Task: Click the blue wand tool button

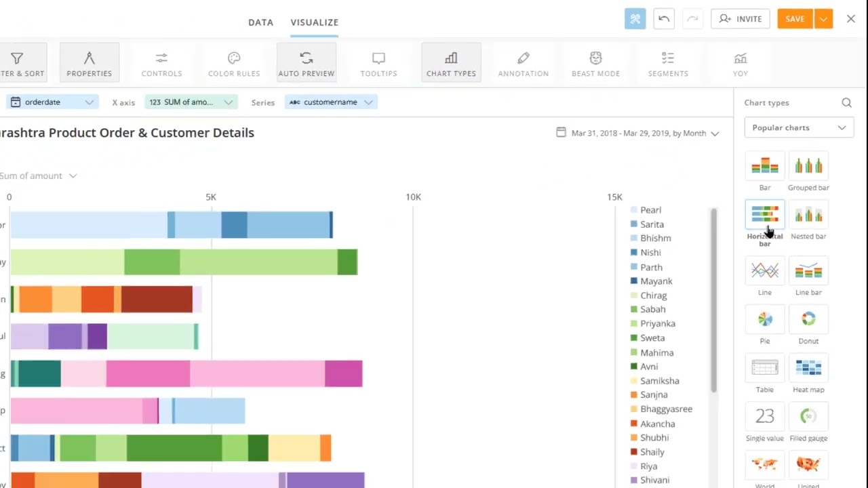Action: click(635, 19)
